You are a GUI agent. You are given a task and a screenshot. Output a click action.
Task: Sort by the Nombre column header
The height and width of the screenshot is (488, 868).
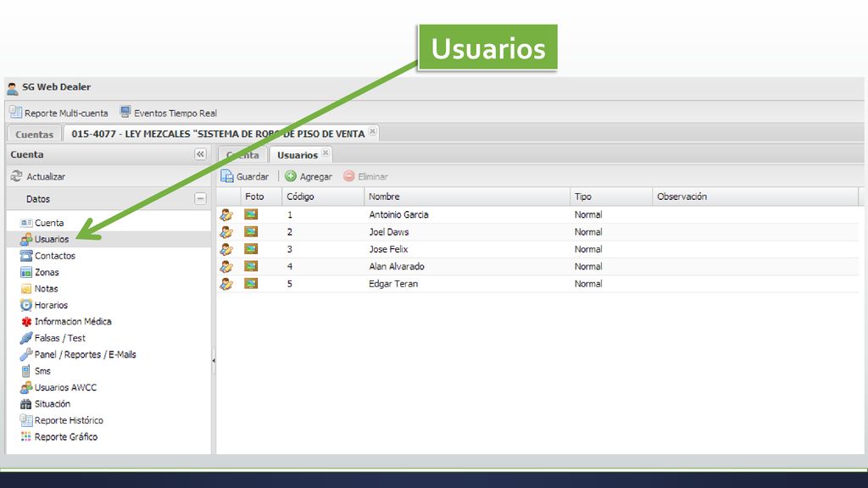click(467, 197)
